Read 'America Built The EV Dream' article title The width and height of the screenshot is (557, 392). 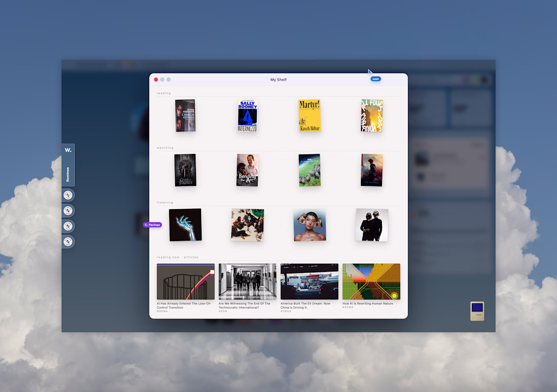305,305
